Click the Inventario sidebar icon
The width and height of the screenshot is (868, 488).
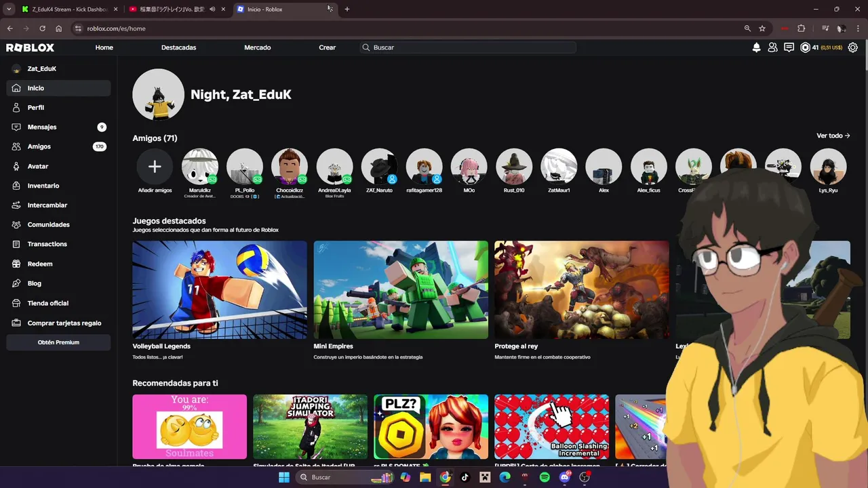[x=16, y=186]
